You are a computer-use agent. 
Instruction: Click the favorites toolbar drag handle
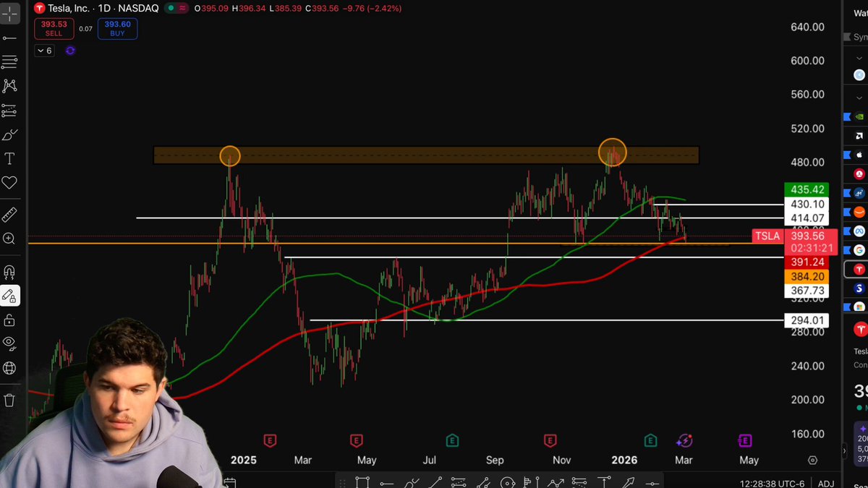tap(344, 483)
